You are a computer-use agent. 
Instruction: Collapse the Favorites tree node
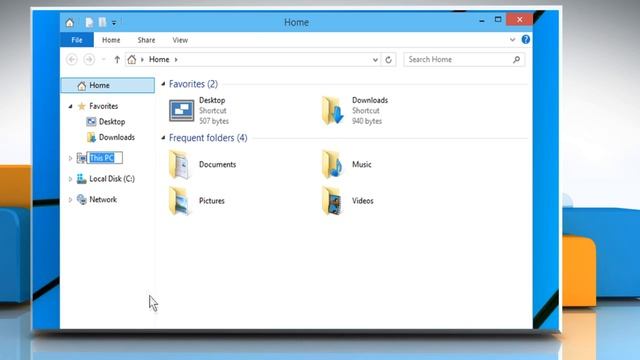pos(70,106)
